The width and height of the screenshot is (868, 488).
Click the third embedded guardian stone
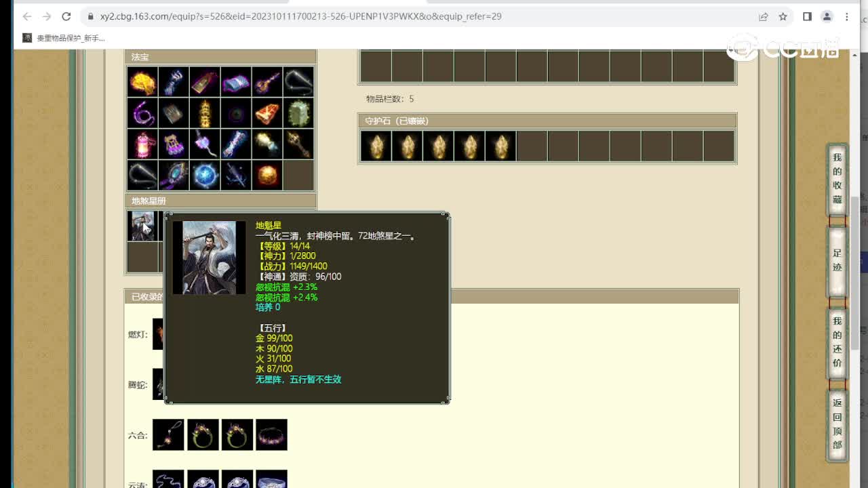tap(438, 146)
